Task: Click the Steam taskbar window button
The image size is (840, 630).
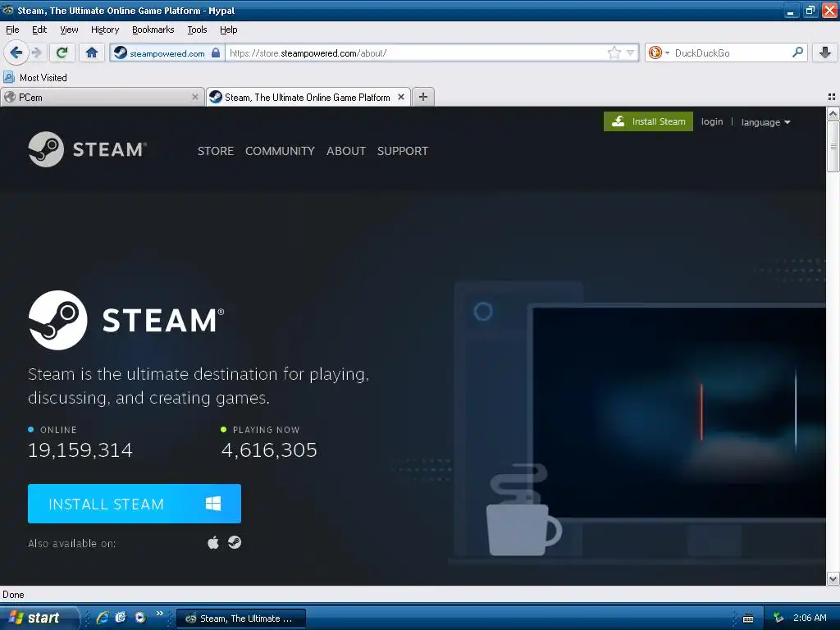Action: click(240, 619)
